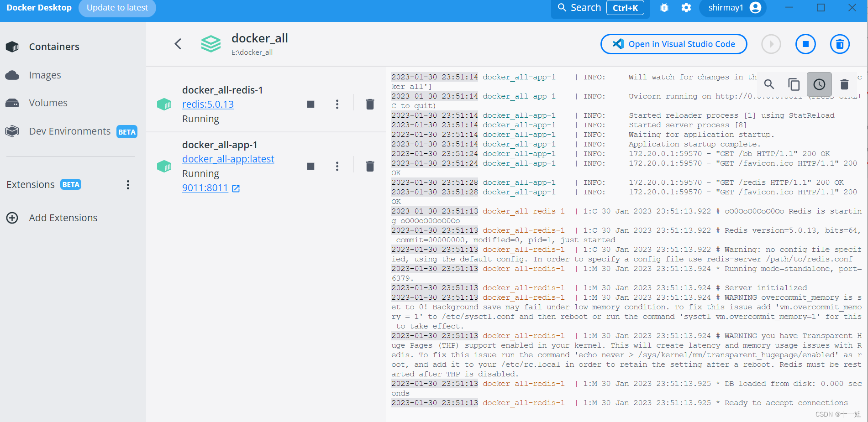
Task: Click Add Extensions
Action: point(63,218)
